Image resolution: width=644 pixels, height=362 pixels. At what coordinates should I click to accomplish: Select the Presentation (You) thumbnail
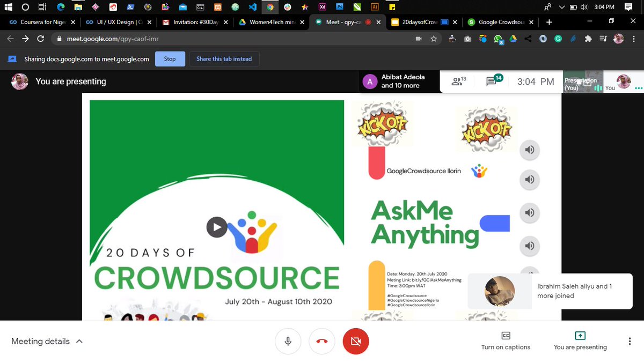click(x=582, y=82)
